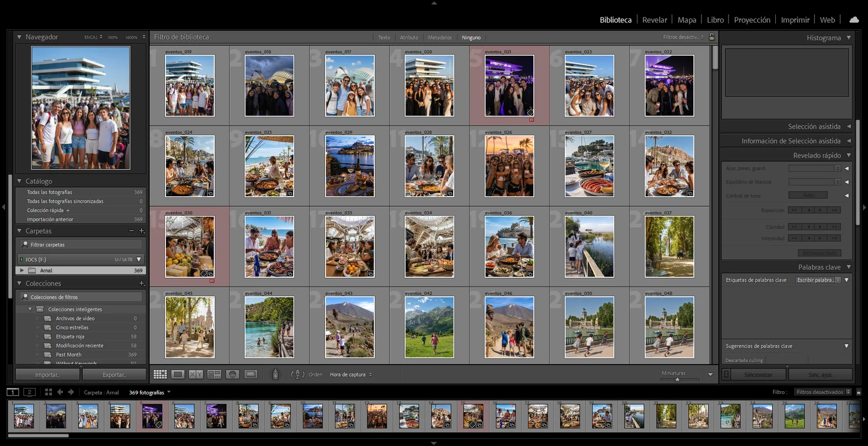
Task: Enable the Texto library filter
Action: point(384,37)
